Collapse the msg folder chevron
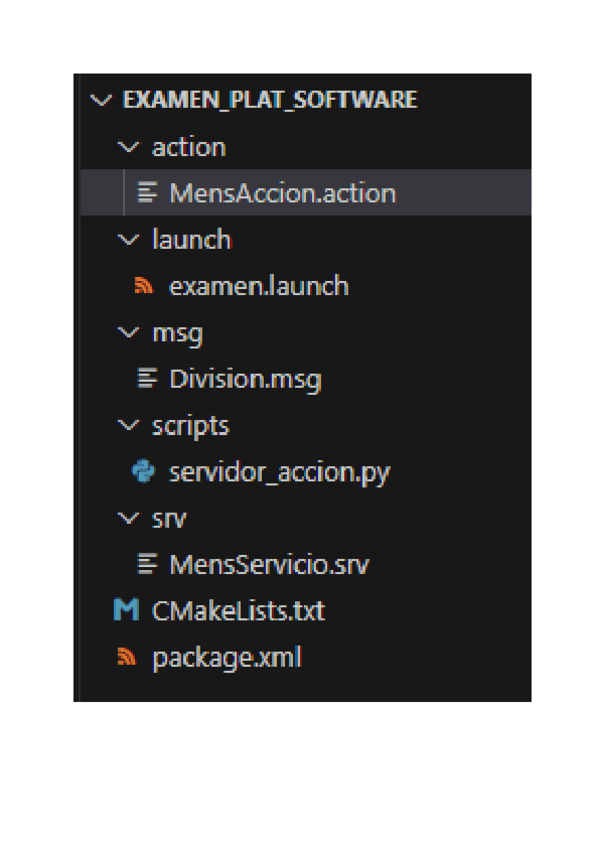 pos(127,333)
